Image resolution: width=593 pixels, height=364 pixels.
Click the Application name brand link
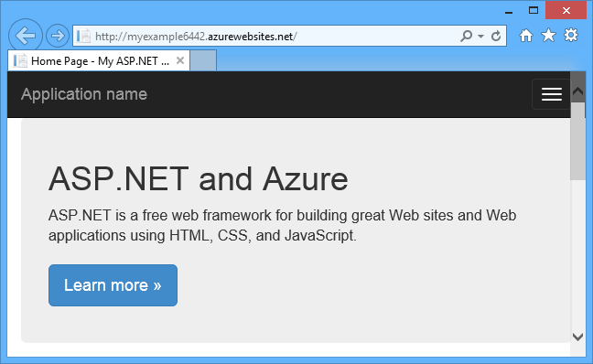click(x=84, y=94)
